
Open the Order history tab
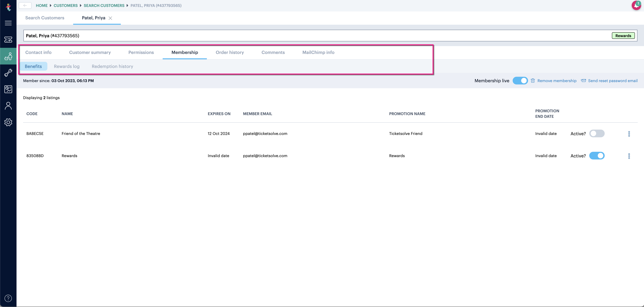[x=230, y=52]
